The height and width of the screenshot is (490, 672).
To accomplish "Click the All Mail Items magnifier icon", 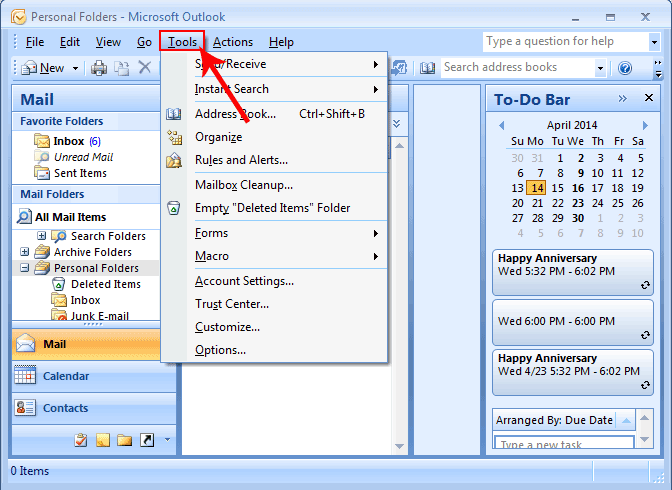I will (24, 216).
